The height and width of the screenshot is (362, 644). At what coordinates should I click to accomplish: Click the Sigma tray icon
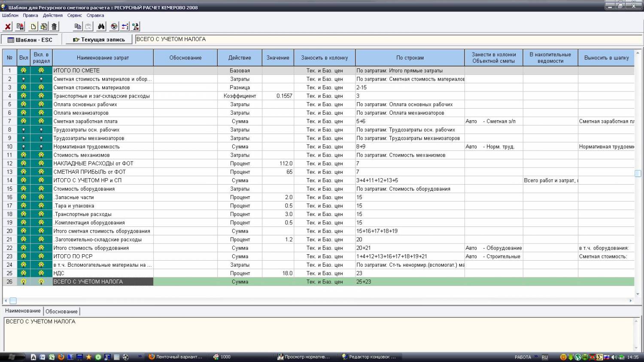(x=599, y=357)
